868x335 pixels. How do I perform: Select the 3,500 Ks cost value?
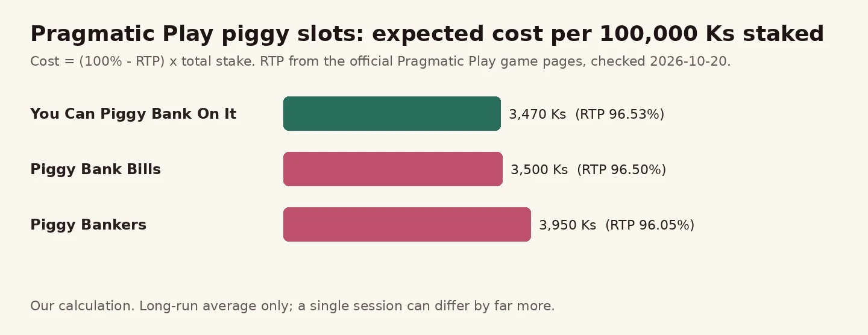[x=539, y=170]
